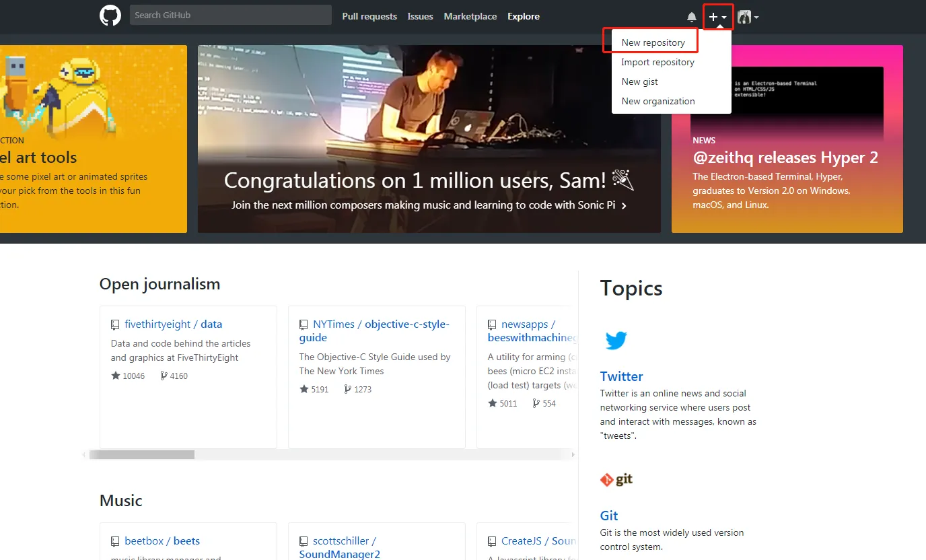The width and height of the screenshot is (926, 560).
Task: Select Import repository option
Action: coord(658,62)
